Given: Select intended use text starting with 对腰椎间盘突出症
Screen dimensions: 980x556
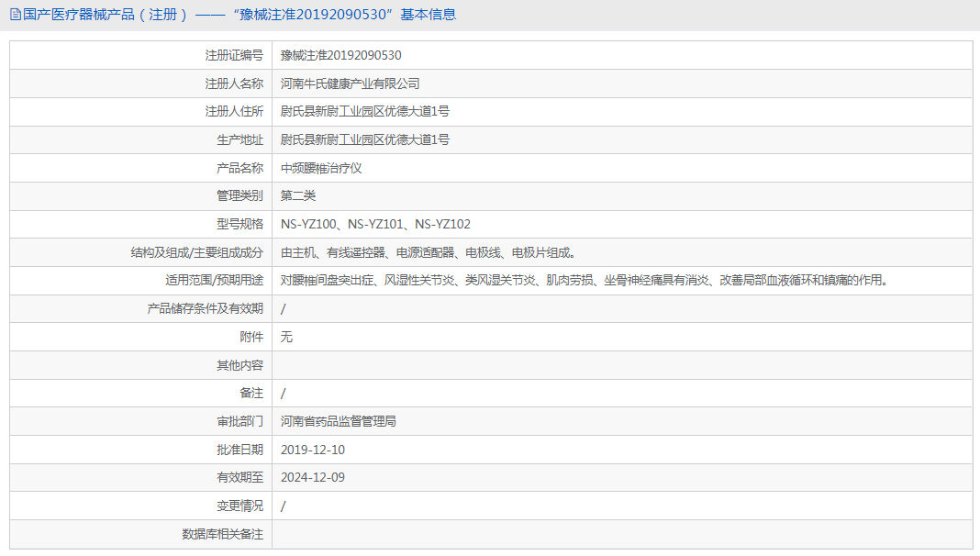Looking at the screenshot, I should pyautogui.click(x=585, y=281).
